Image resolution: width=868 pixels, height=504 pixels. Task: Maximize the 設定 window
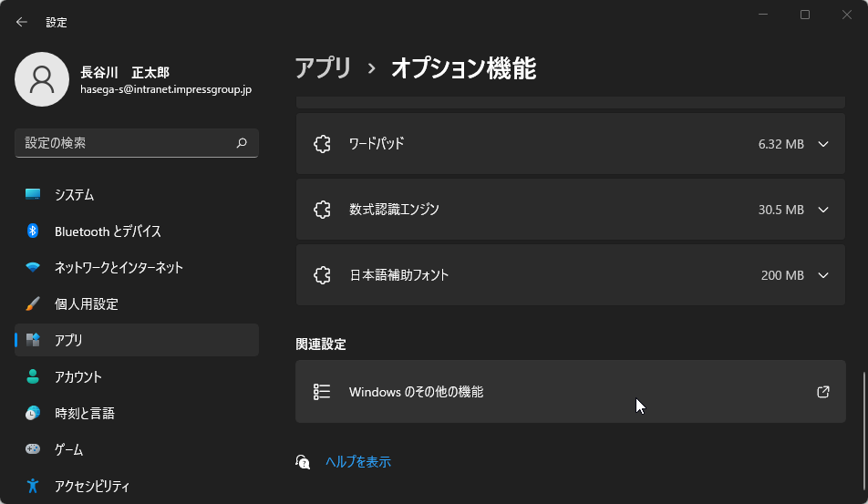(805, 15)
